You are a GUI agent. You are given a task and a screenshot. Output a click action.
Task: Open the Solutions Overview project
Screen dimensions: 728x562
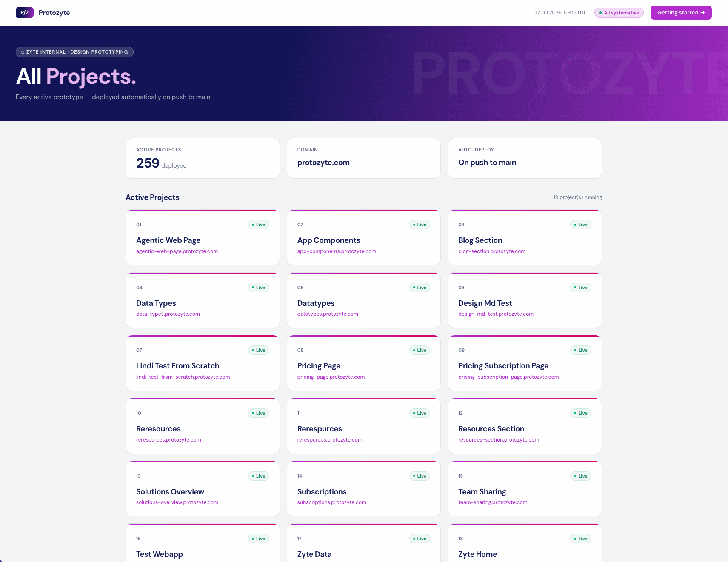coord(203,489)
